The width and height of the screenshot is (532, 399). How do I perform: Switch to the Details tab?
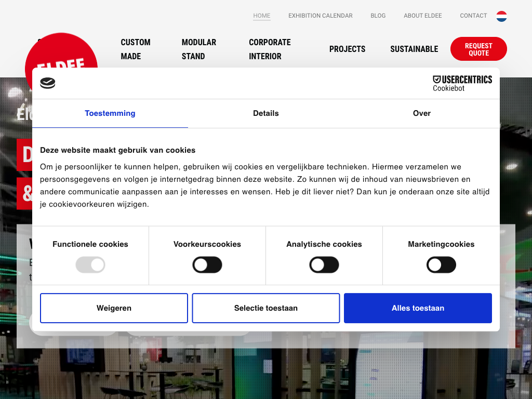pyautogui.click(x=266, y=113)
